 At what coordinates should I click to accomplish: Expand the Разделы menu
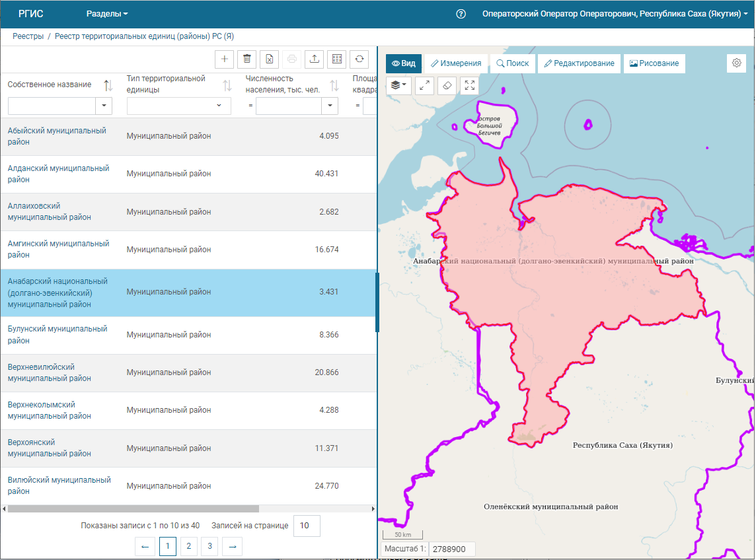(x=107, y=14)
